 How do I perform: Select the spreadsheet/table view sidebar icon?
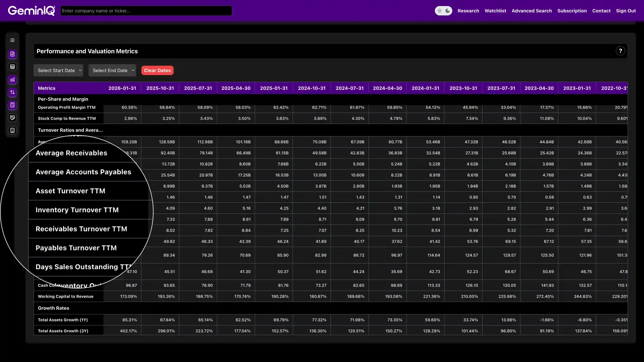[12, 67]
